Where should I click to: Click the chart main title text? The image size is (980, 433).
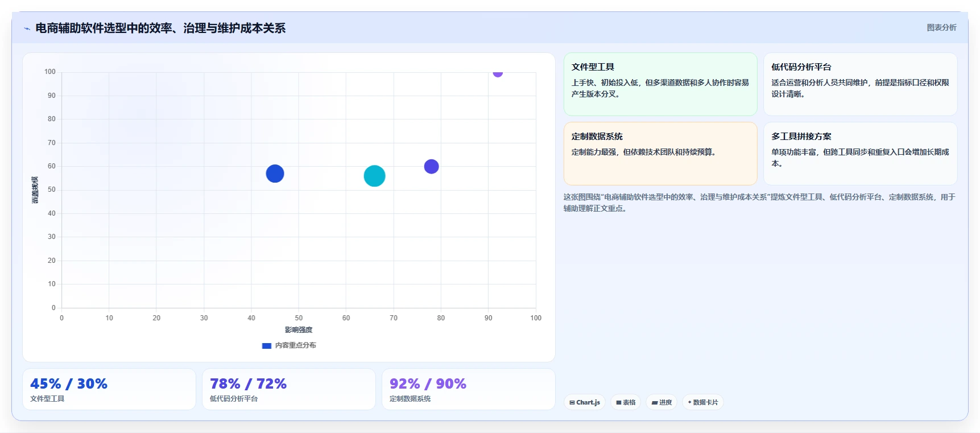tap(160, 28)
